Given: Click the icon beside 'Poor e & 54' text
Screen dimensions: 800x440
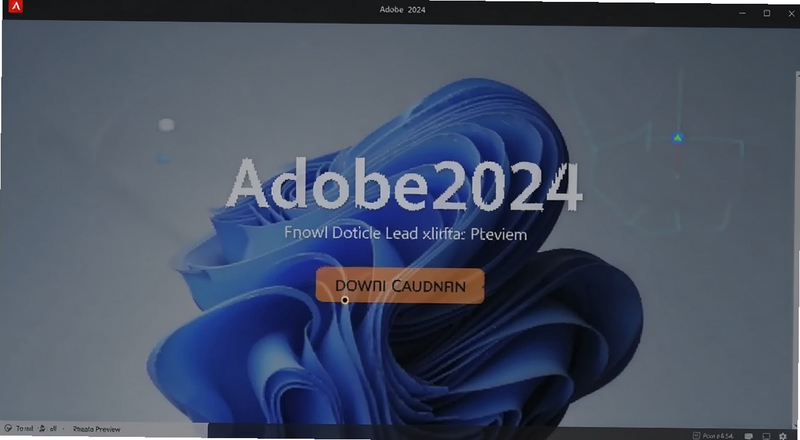Looking at the screenshot, I should [x=696, y=435].
